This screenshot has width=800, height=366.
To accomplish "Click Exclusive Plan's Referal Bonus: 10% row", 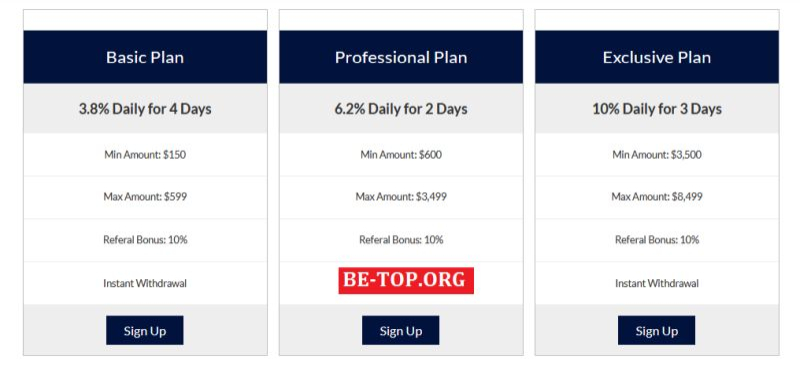I will coord(657,240).
